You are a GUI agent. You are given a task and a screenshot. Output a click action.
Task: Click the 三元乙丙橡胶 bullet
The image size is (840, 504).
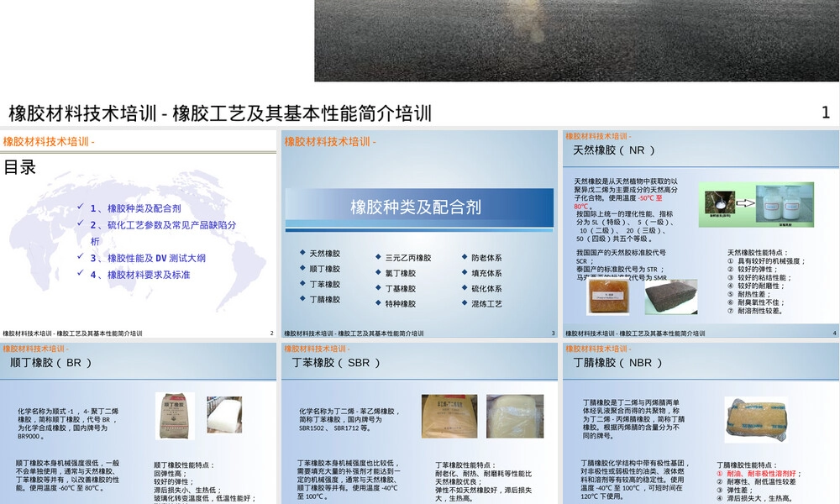[x=408, y=258]
